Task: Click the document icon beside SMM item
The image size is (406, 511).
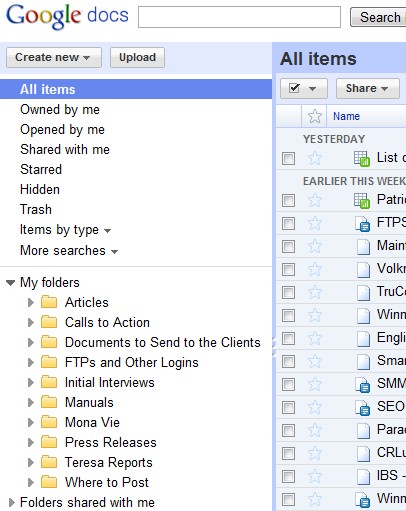Action: tap(362, 385)
